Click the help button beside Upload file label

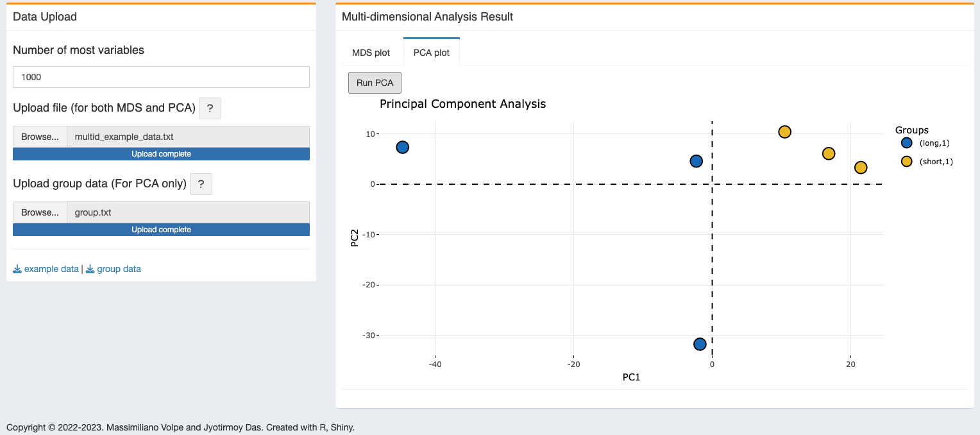210,108
